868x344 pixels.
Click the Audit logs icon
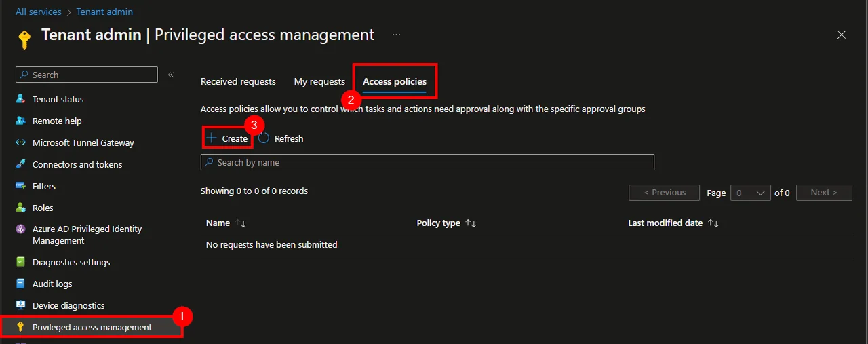coord(20,284)
